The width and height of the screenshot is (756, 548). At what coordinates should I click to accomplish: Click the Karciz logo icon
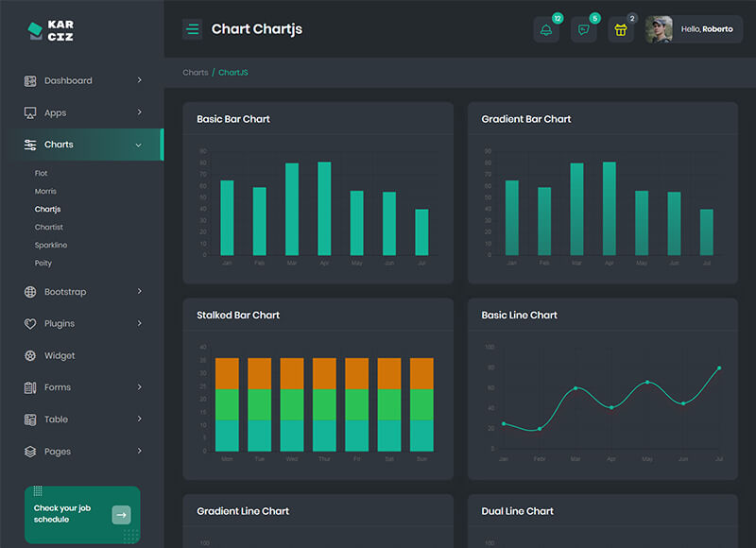click(x=35, y=30)
